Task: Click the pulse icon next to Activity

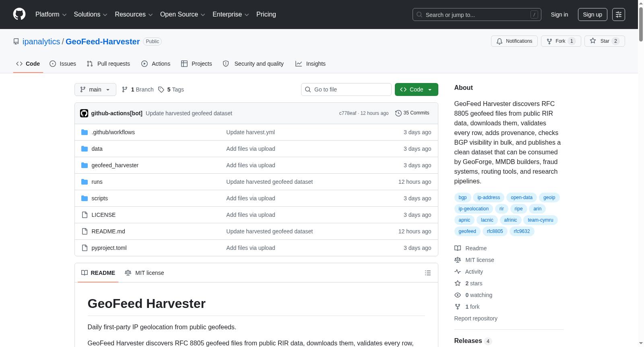Action: (x=458, y=272)
